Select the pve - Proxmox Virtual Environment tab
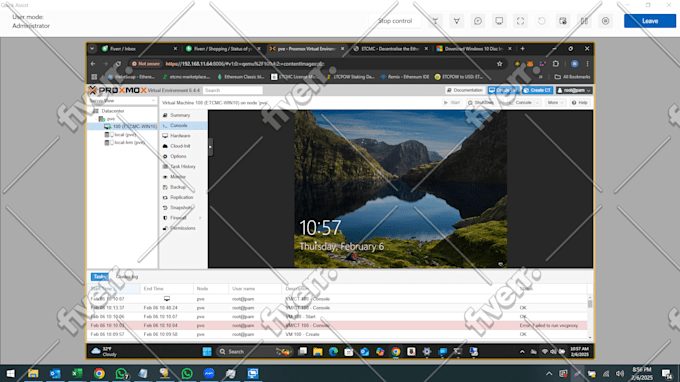Image resolution: width=680 pixels, height=382 pixels. (x=306, y=49)
